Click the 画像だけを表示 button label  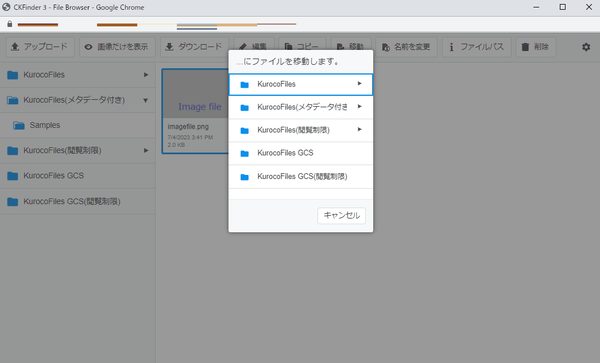[x=123, y=47]
